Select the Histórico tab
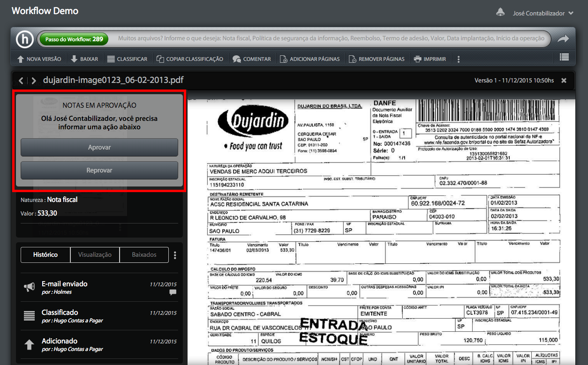588x365 pixels. tap(45, 255)
